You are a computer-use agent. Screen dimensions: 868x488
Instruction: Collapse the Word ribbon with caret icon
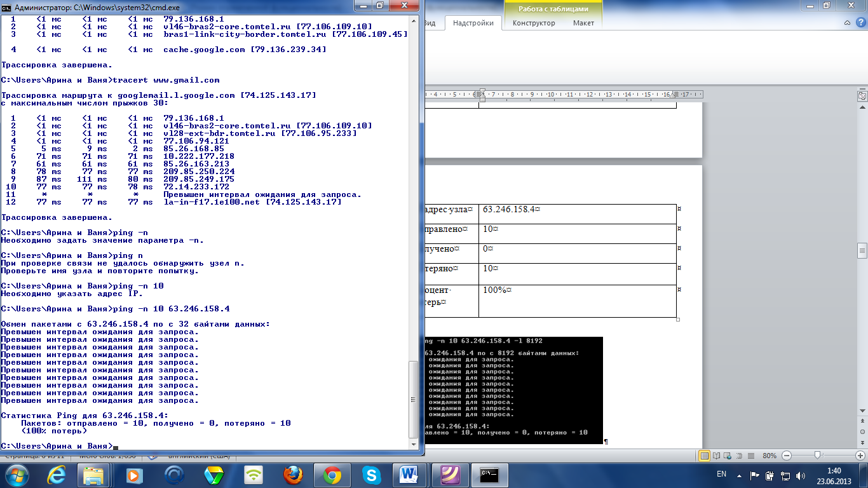848,23
